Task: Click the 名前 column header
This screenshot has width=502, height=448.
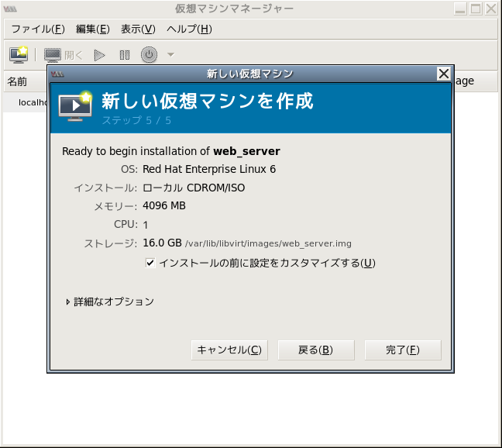Action: pos(26,81)
